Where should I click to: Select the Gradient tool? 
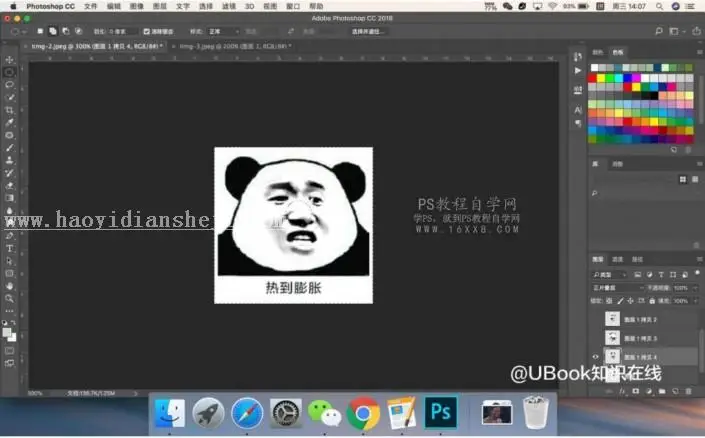(9, 198)
